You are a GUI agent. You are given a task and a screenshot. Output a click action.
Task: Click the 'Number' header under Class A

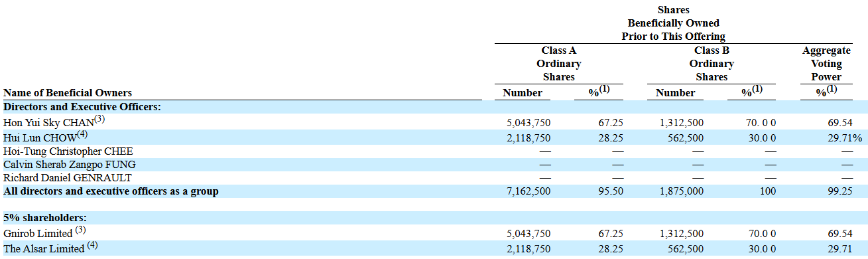523,93
